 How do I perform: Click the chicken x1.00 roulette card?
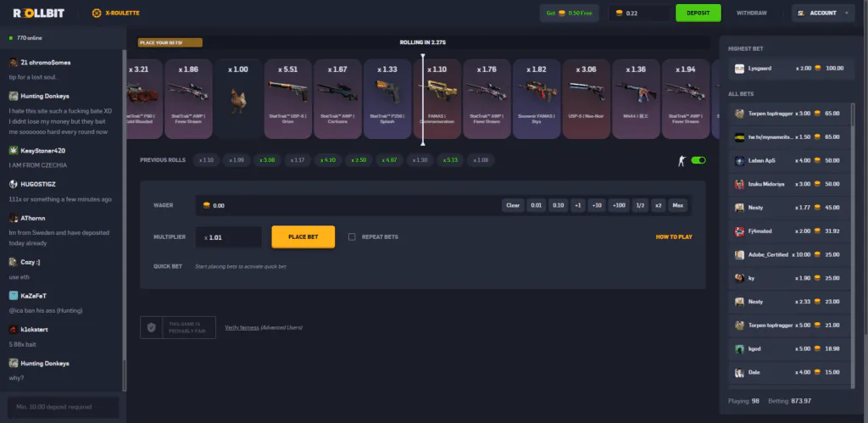238,99
